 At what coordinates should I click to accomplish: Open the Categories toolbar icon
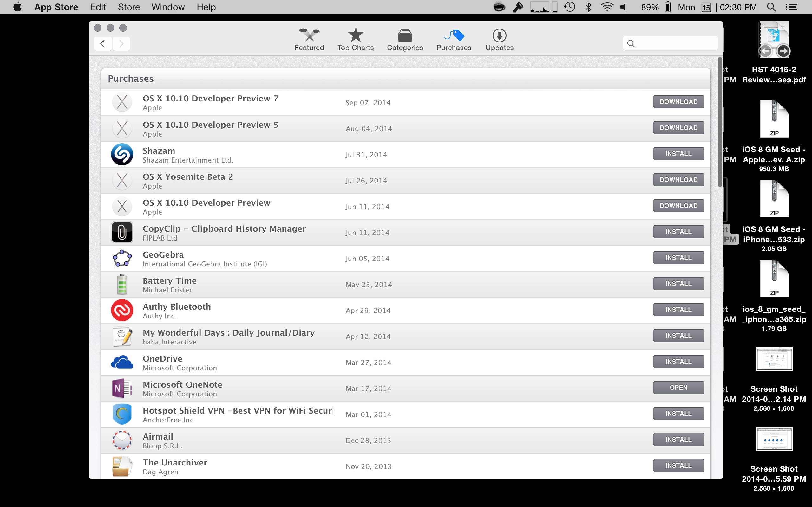405,35
